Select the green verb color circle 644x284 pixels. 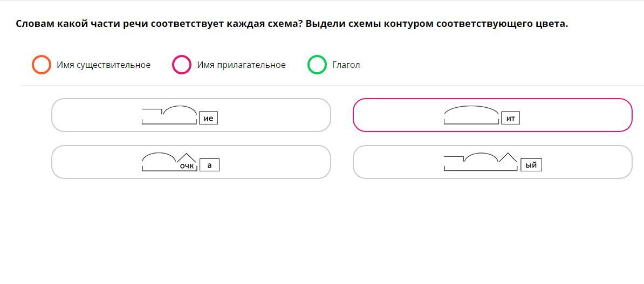click(317, 65)
